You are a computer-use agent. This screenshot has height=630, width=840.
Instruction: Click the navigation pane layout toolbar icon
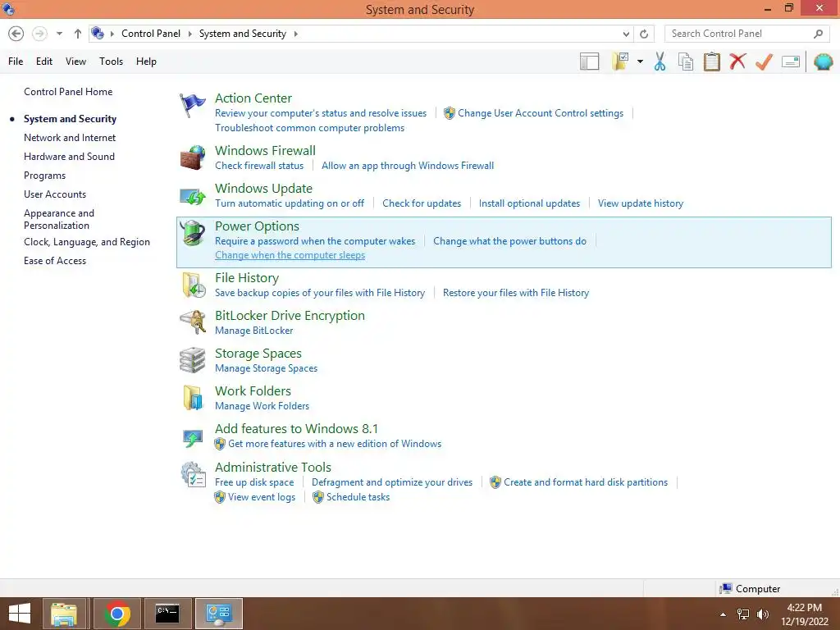[x=589, y=62]
